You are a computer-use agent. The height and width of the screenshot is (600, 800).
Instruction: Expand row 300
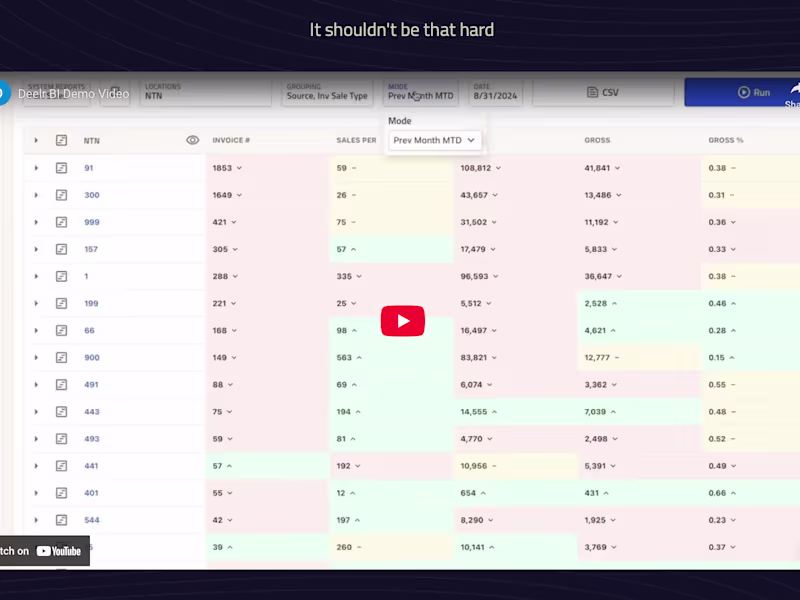coord(36,195)
